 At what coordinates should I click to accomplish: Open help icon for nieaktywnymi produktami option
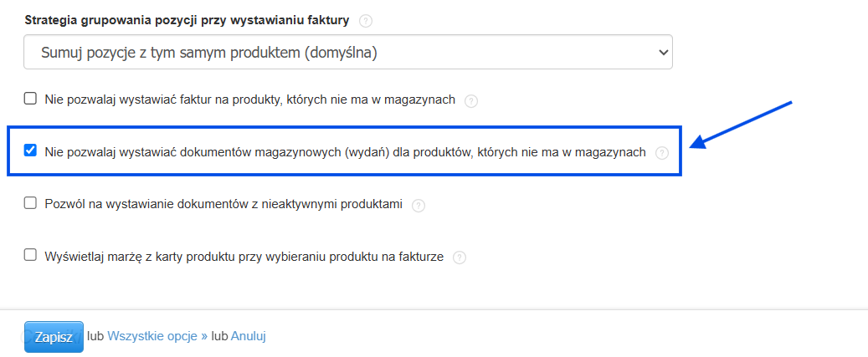(419, 206)
